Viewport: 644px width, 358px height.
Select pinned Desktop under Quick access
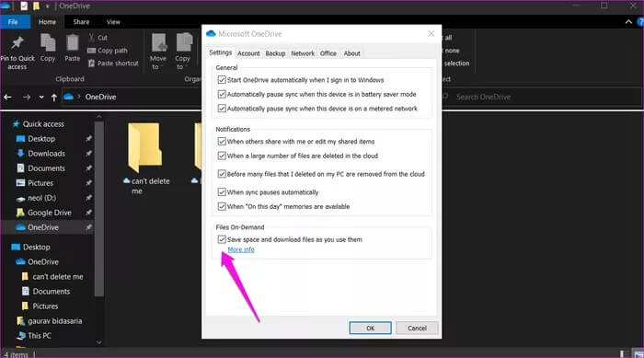point(41,139)
